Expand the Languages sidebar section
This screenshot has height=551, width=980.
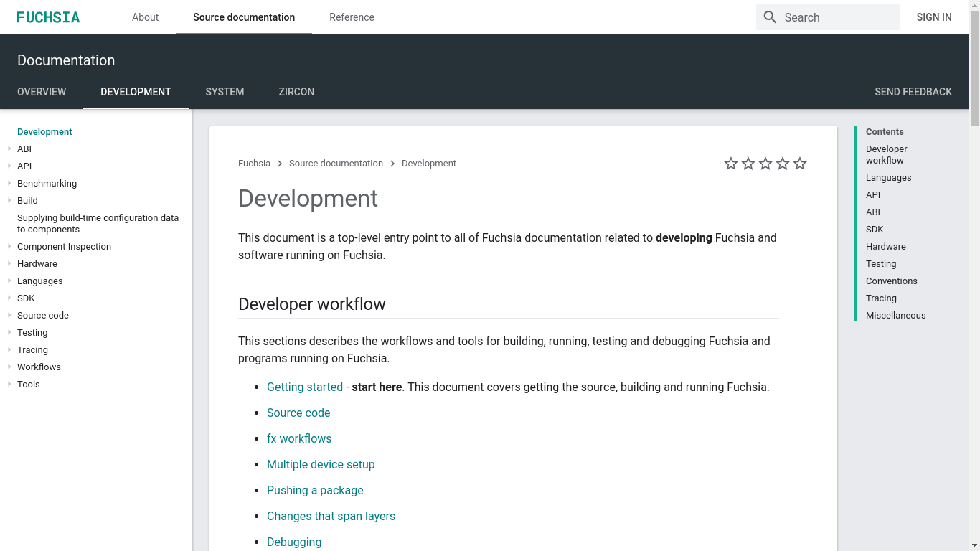(9, 281)
